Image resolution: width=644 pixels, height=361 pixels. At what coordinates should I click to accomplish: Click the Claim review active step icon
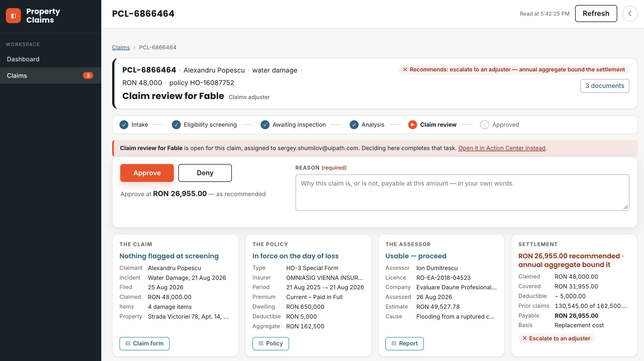pos(413,125)
